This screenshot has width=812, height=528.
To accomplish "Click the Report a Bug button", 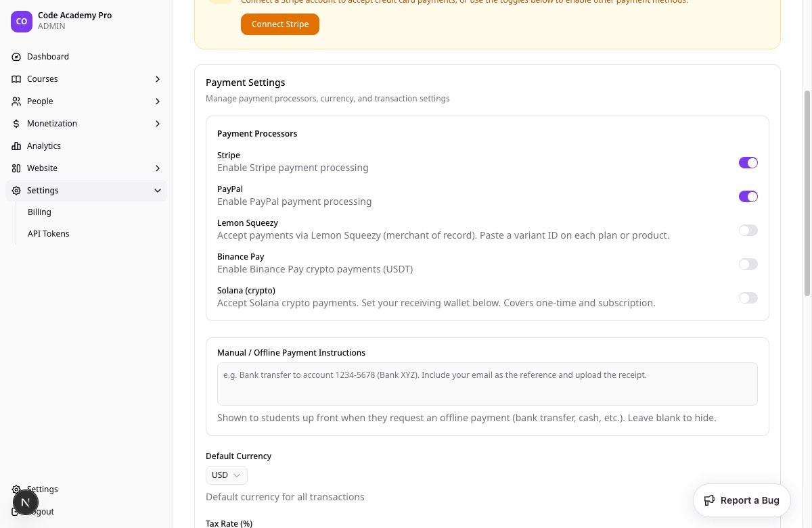I will coord(742,500).
